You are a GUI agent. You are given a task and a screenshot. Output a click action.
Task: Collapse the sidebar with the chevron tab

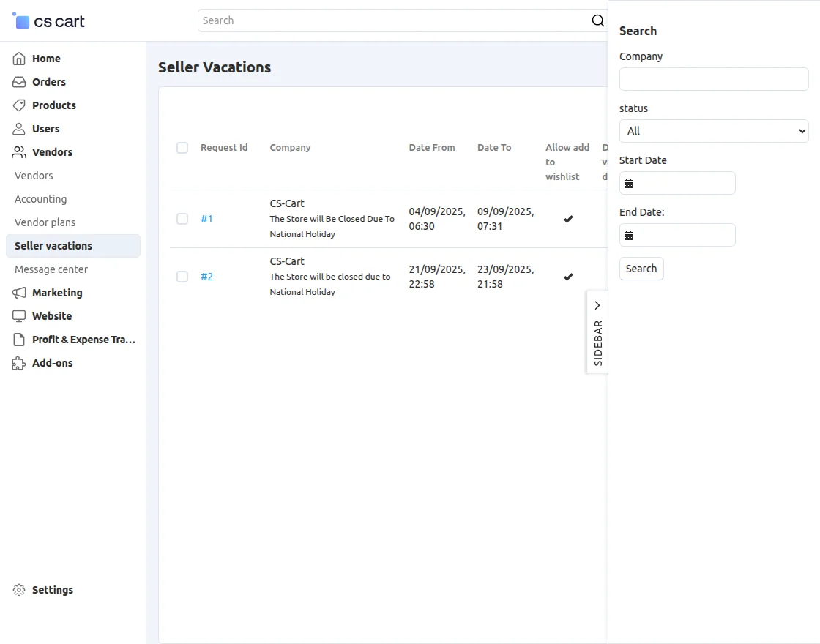click(597, 305)
